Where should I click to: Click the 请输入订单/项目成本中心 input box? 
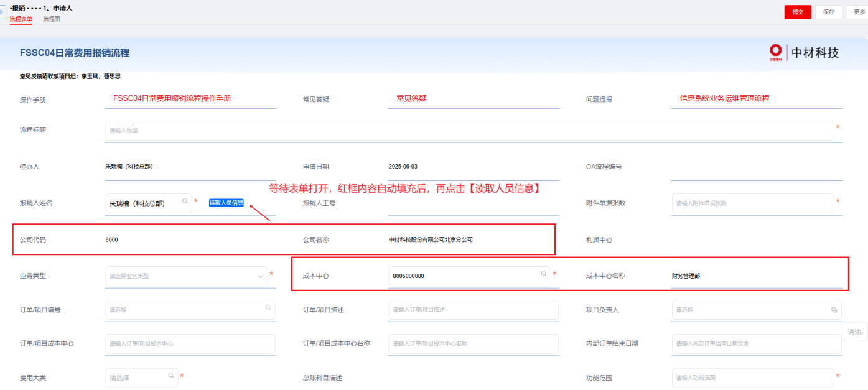(x=190, y=344)
